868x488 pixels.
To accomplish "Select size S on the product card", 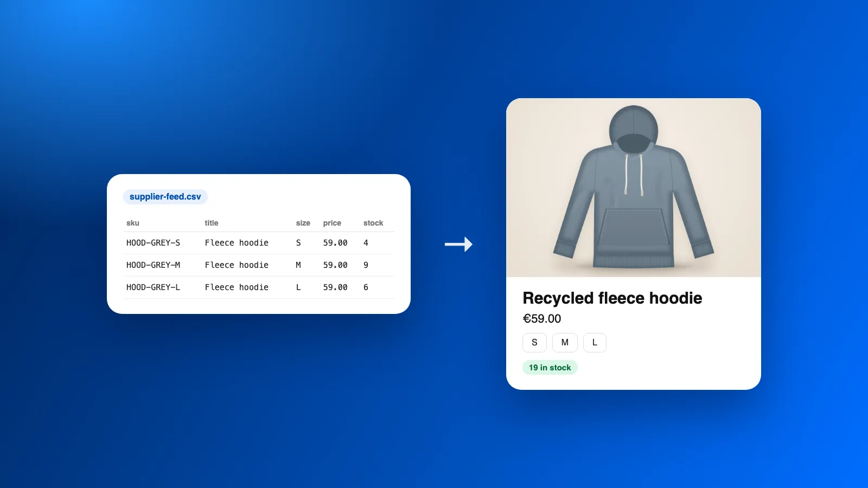I will (534, 343).
